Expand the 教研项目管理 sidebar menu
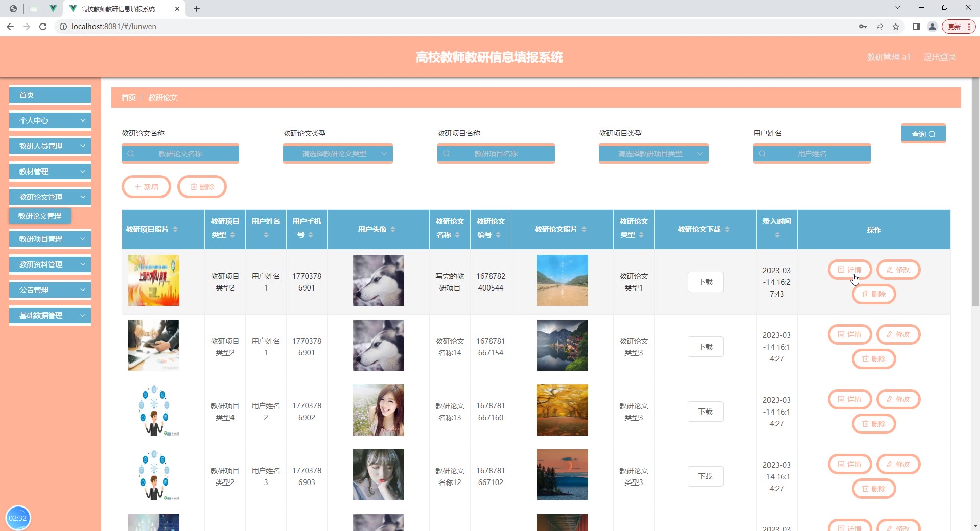 click(x=50, y=239)
